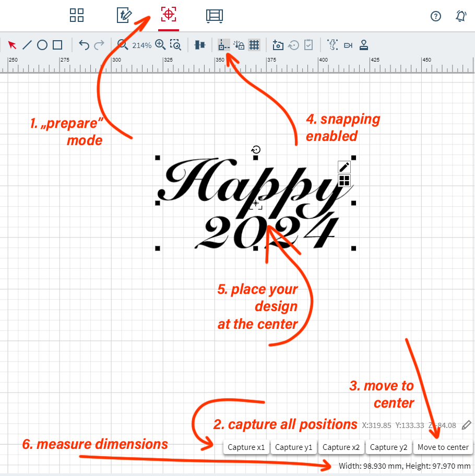Undo the last action
The width and height of the screenshot is (475, 476).
84,45
